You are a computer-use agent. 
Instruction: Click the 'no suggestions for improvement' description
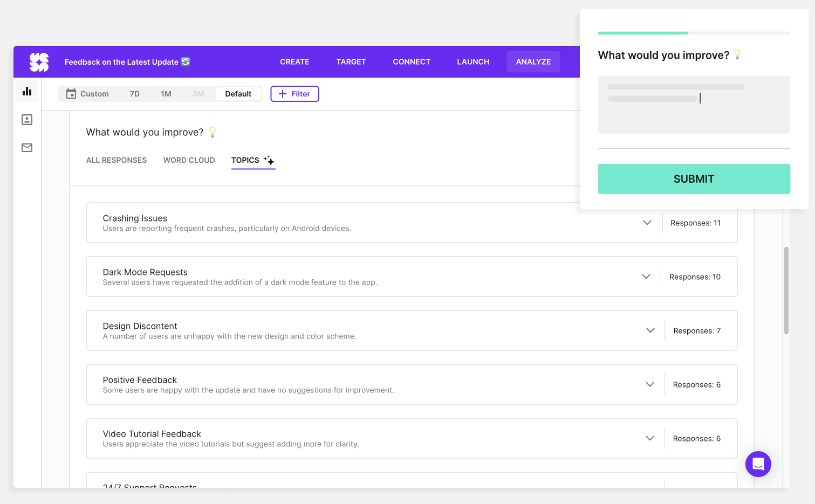(249, 390)
